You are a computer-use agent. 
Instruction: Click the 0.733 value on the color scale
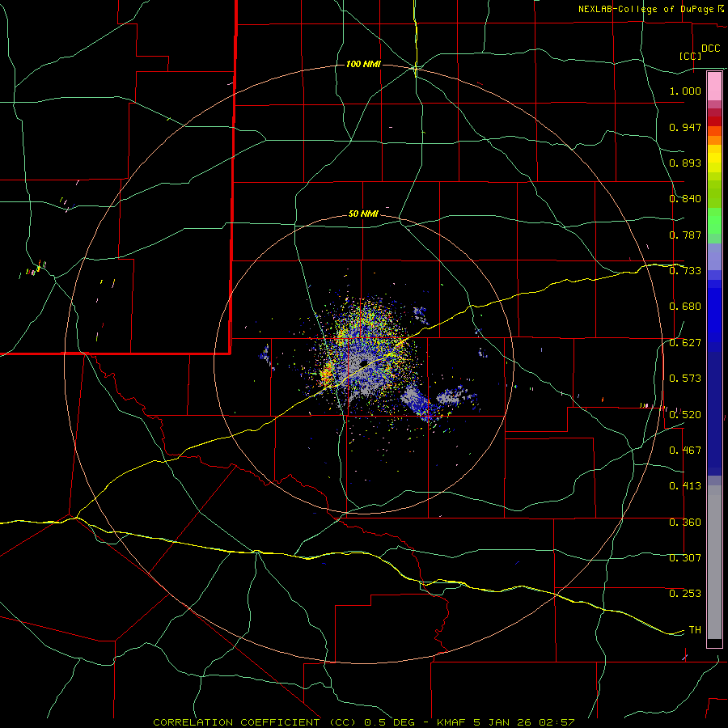685,271
